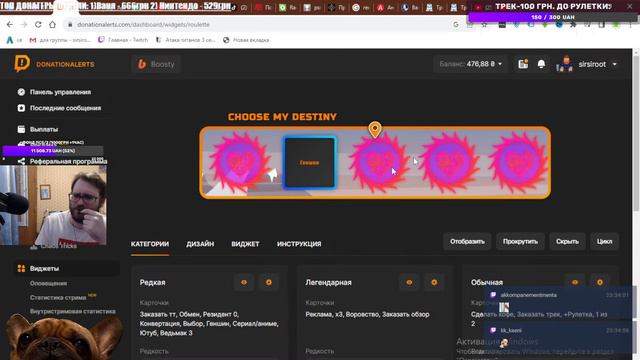Switch to the ДИЗАЙН tab
Image resolution: width=640 pixels, height=360 pixels.
(200, 244)
